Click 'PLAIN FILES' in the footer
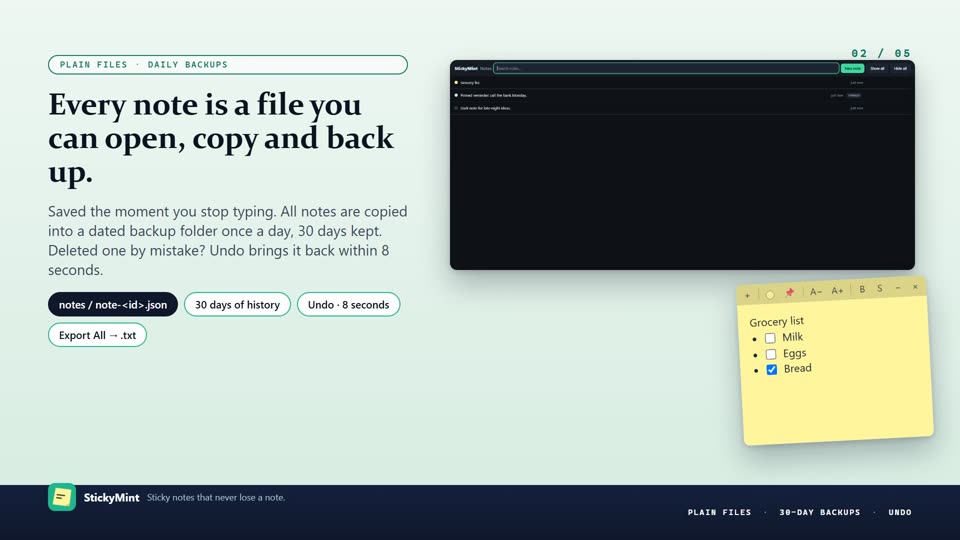This screenshot has height=540, width=960. click(719, 512)
